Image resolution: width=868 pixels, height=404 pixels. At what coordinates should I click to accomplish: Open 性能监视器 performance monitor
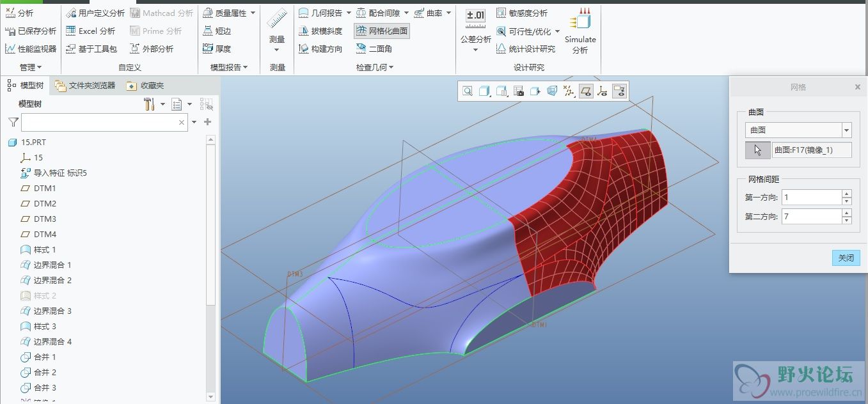click(30, 49)
